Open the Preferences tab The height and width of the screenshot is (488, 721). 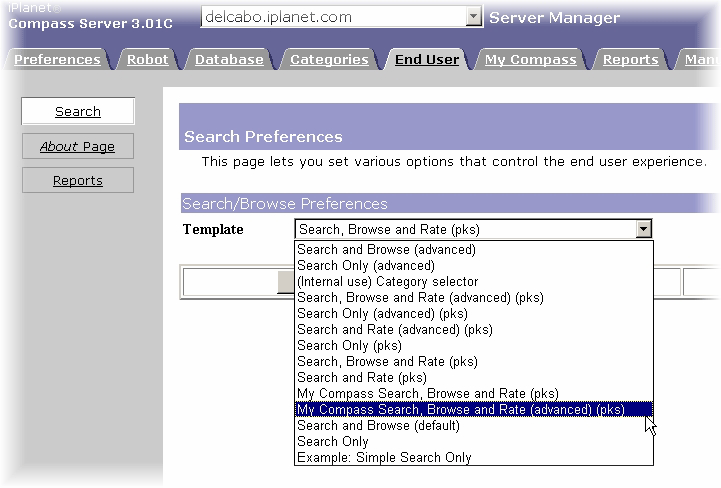[57, 59]
